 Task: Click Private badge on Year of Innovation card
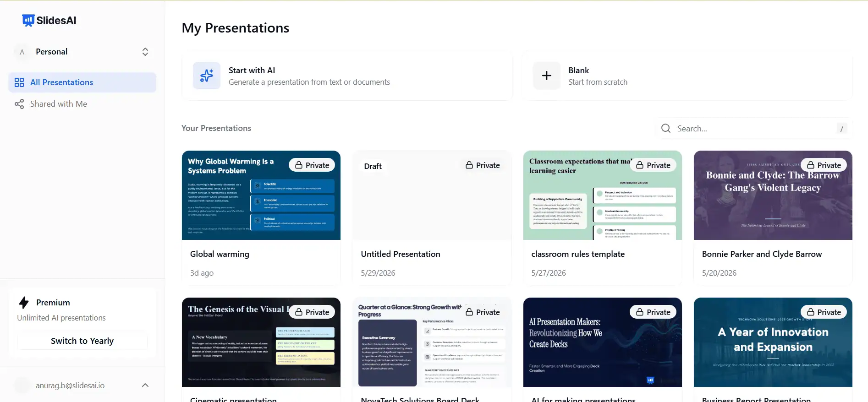pyautogui.click(x=824, y=312)
